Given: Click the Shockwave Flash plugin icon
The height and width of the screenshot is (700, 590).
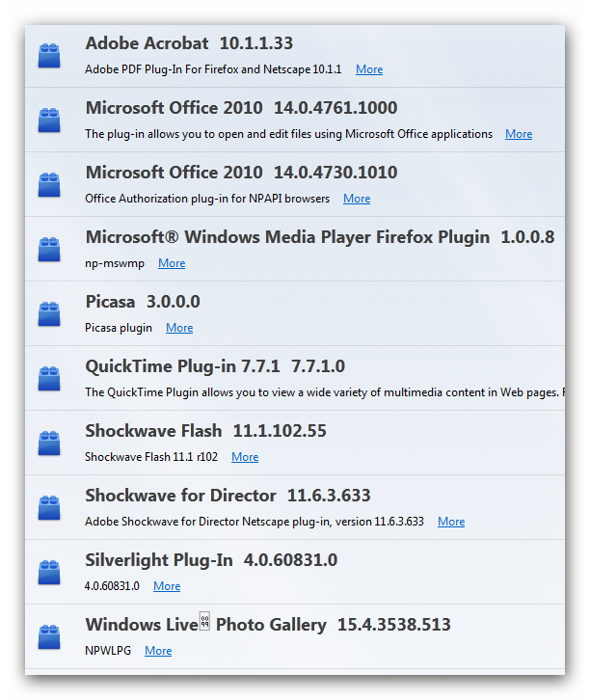Looking at the screenshot, I should coord(49,444).
